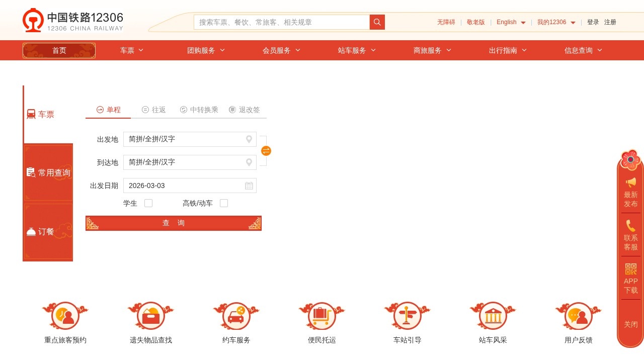Open station guide icon (车站引导)
The image size is (644, 362).
point(407,316)
